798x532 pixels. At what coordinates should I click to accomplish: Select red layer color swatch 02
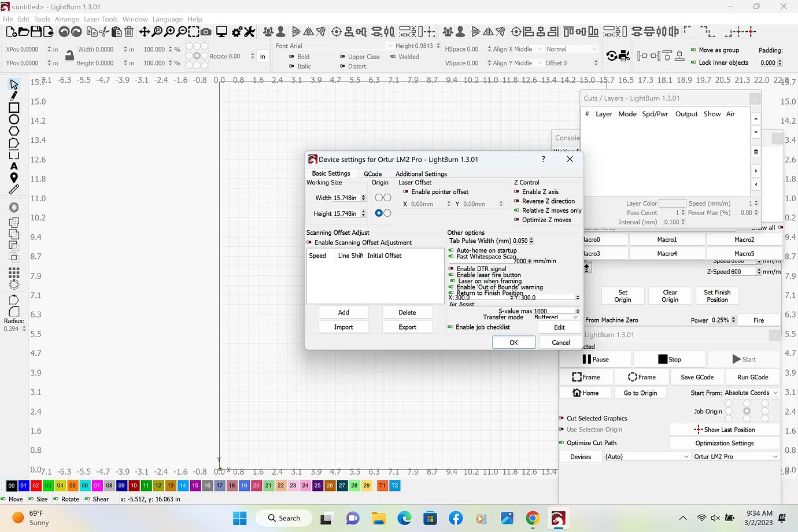(36, 486)
